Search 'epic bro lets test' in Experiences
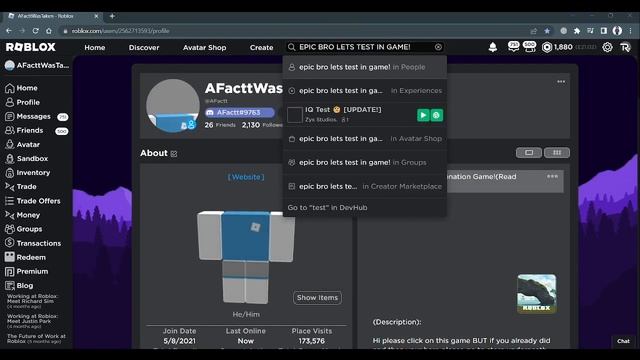 click(364, 91)
